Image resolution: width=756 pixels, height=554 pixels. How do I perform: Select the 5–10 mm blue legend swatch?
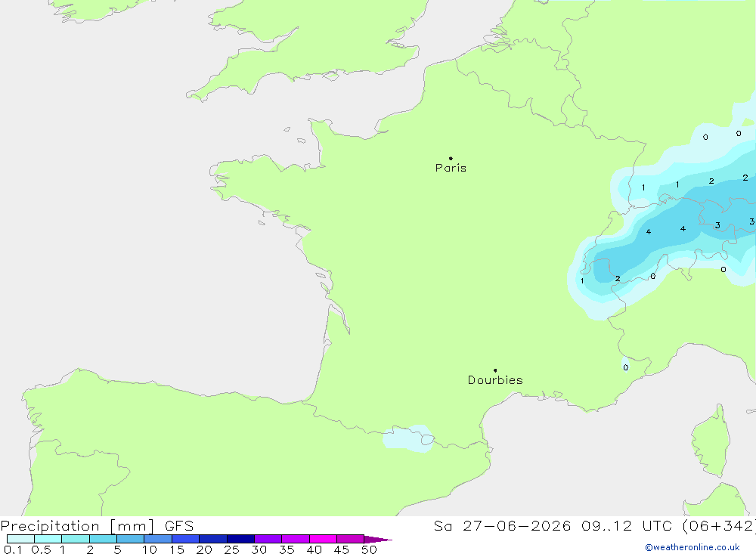(130, 539)
